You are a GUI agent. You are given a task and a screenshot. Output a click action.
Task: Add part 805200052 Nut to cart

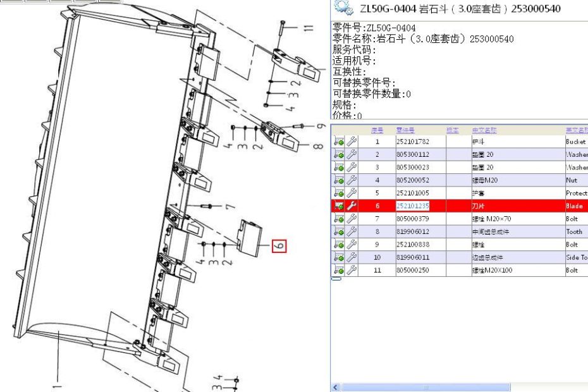point(339,181)
